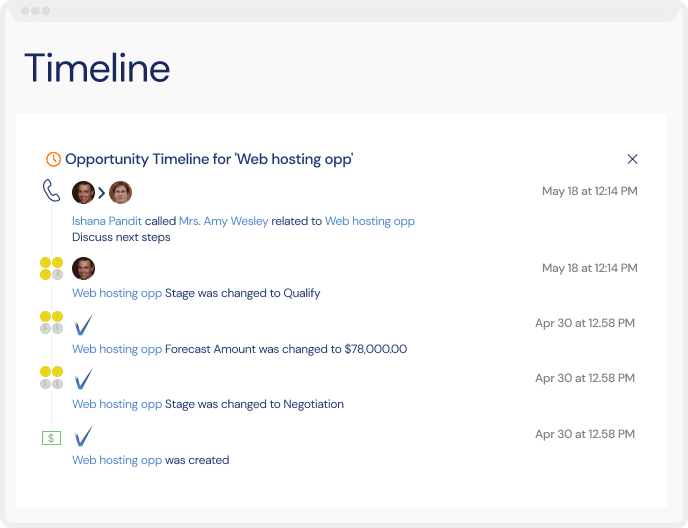Open Ishana Pandit's avatar in the call entry
Screen dimensions: 688x528
[83, 192]
